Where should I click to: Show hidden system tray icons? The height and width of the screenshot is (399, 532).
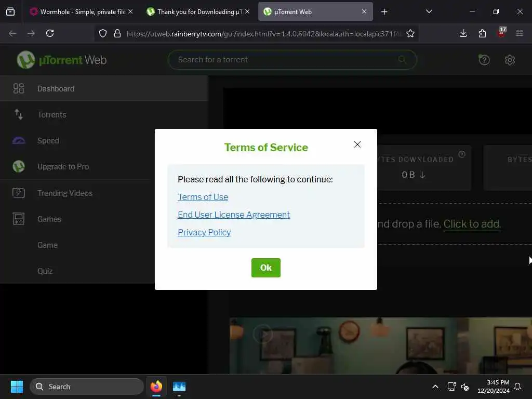coord(435,387)
